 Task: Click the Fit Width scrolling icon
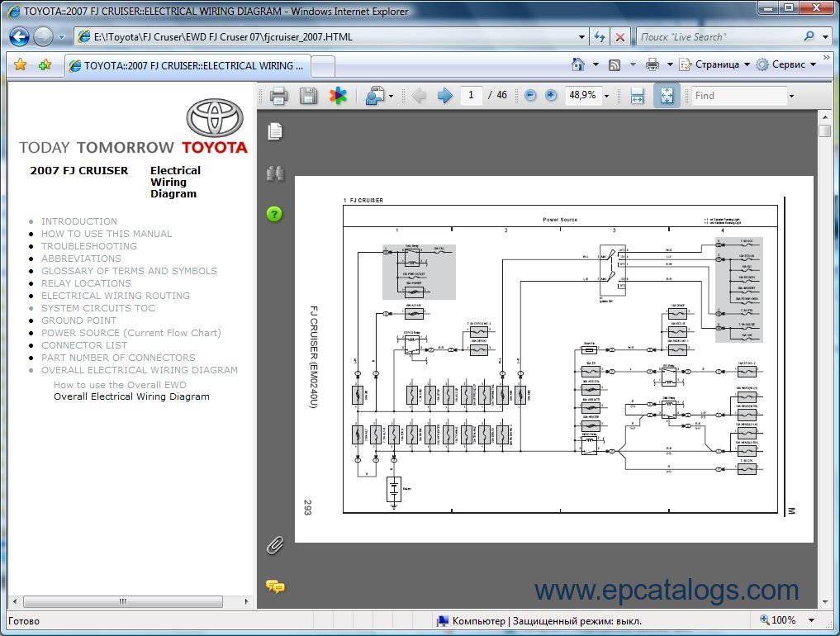point(637,95)
